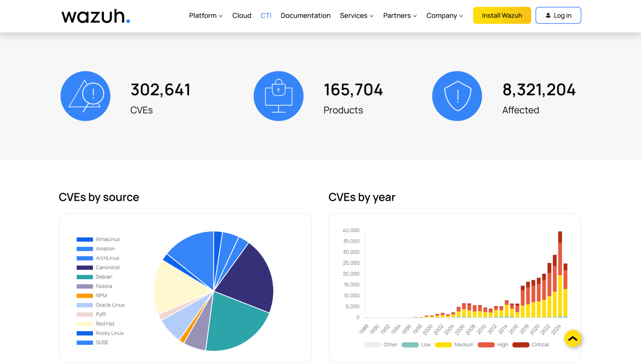Toggle PyPI in the pie legend
The width and height of the screenshot is (641, 364).
click(x=91, y=314)
